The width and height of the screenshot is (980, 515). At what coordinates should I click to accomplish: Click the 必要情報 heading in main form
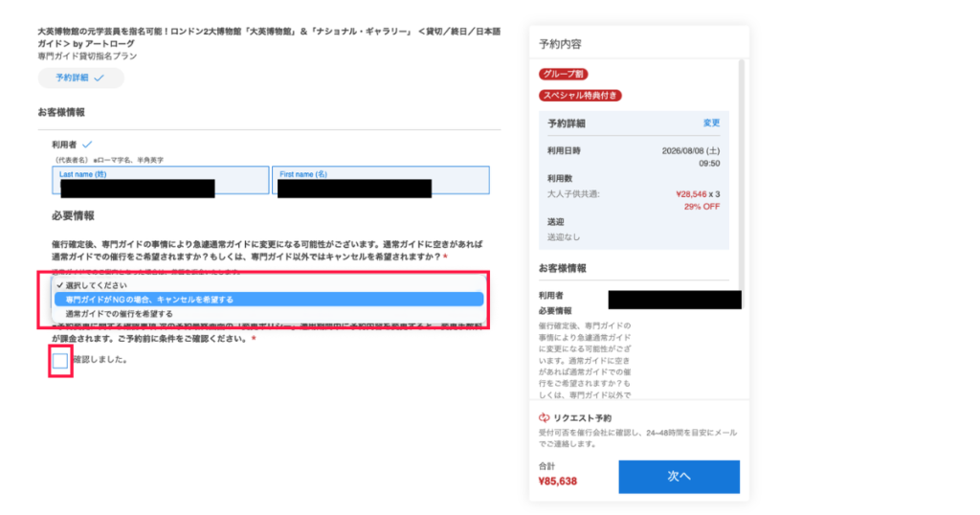pos(73,215)
